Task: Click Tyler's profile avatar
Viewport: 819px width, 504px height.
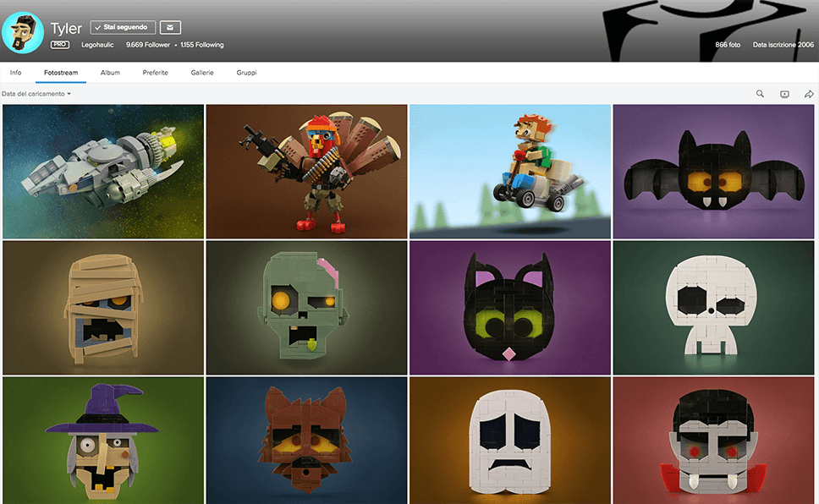Action: pos(23,32)
